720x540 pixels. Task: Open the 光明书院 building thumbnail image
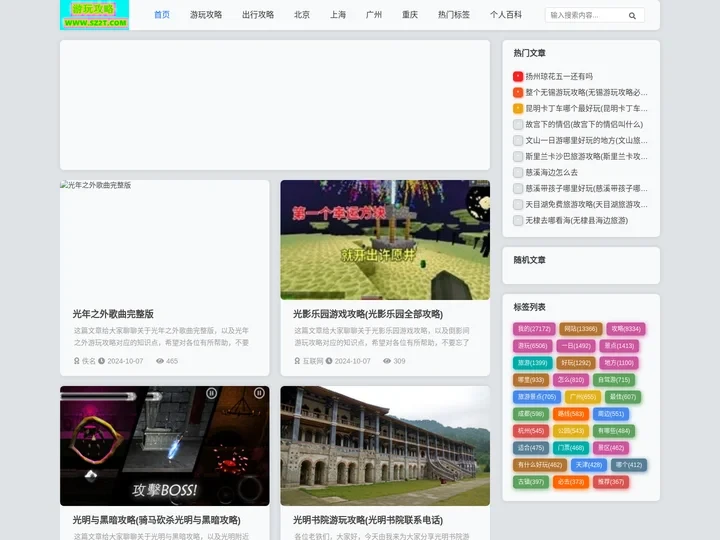pyautogui.click(x=385, y=446)
